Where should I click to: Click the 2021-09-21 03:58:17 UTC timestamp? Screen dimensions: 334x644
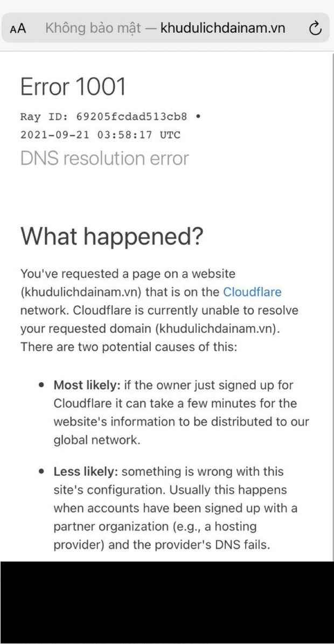tap(100, 135)
